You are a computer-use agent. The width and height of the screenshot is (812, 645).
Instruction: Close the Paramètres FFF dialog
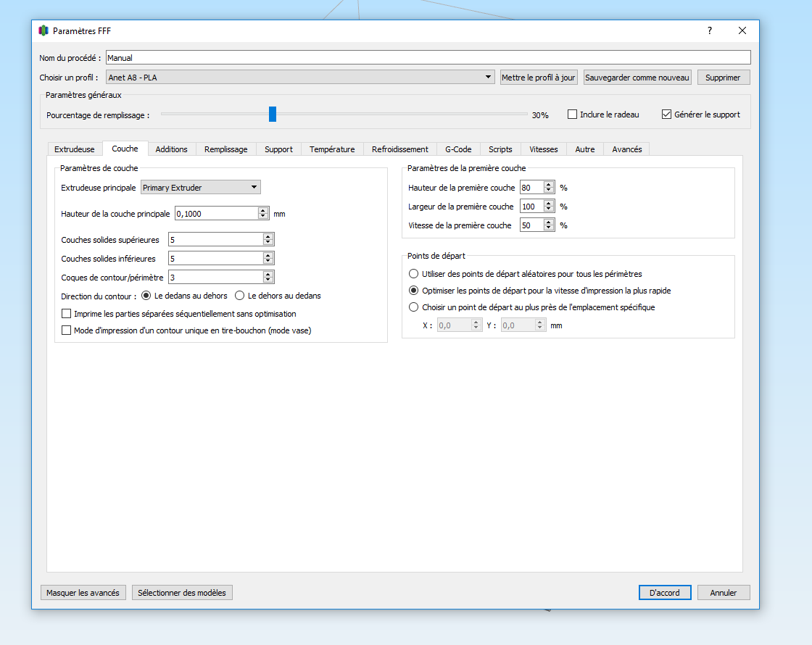click(742, 30)
